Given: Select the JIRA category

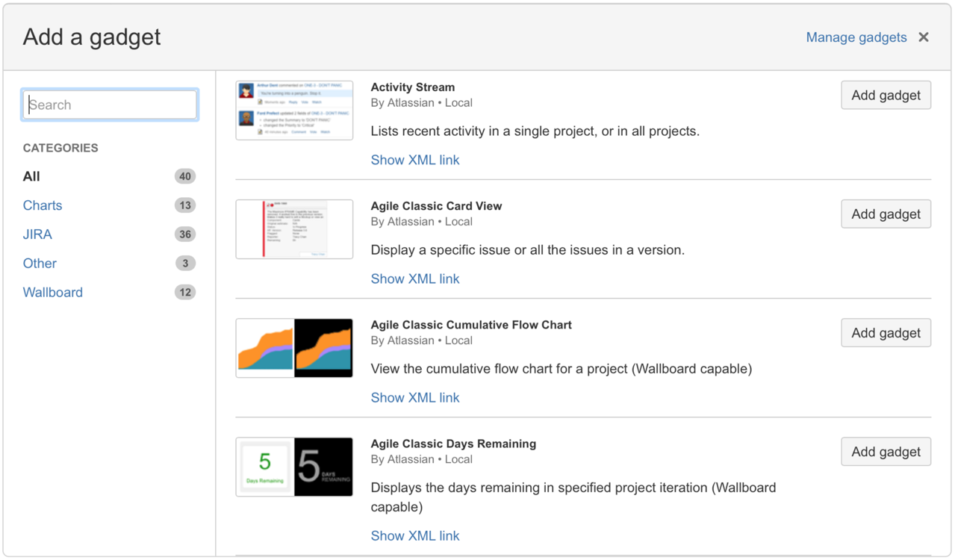Looking at the screenshot, I should [x=37, y=234].
